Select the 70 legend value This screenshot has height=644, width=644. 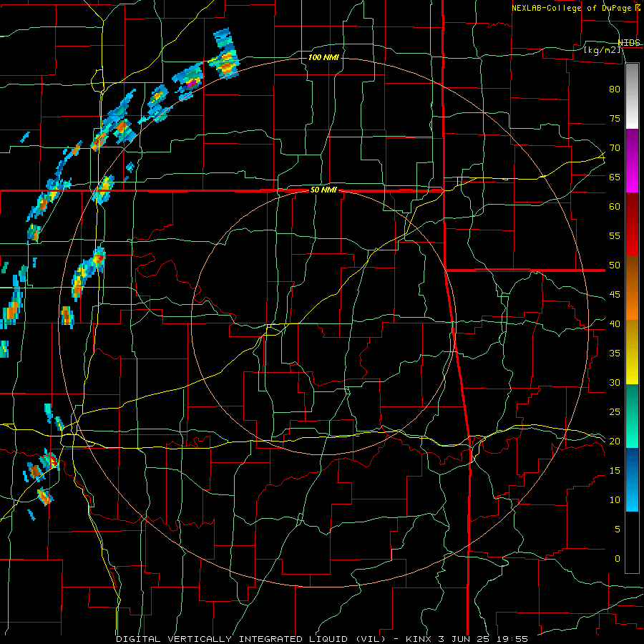coord(615,148)
